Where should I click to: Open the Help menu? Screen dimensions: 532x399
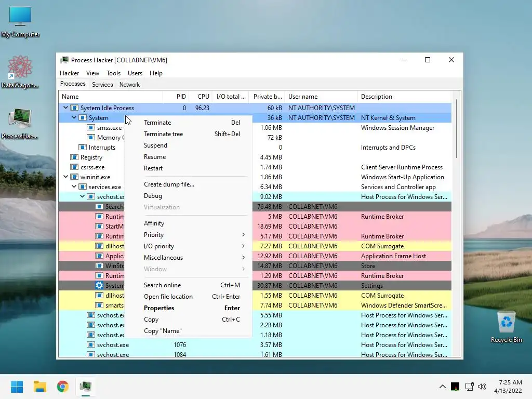[x=156, y=73]
